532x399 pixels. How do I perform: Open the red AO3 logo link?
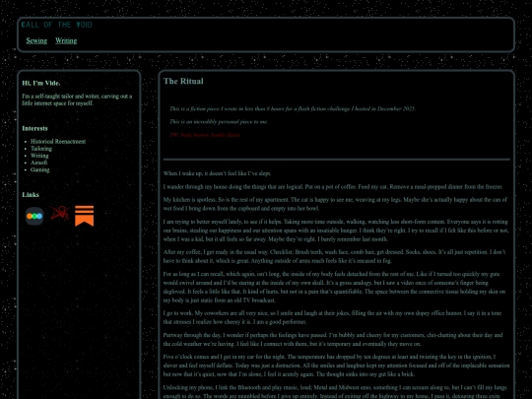(x=60, y=213)
